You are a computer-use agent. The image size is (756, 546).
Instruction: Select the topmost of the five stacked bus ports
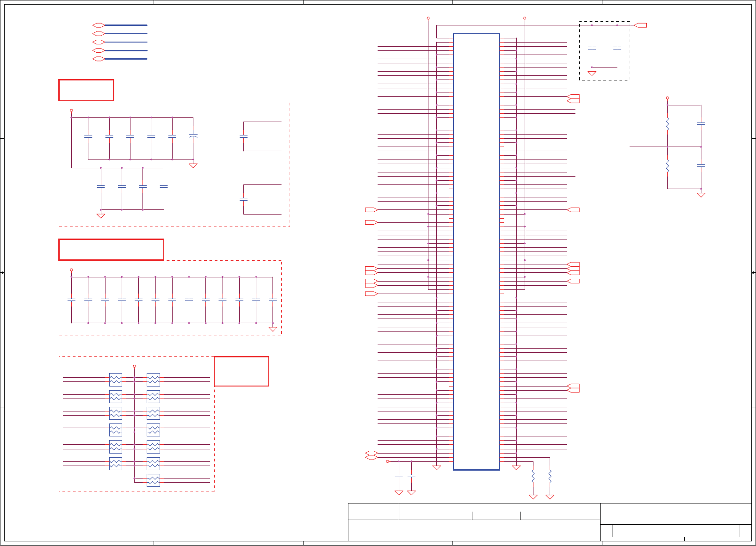[99, 25]
